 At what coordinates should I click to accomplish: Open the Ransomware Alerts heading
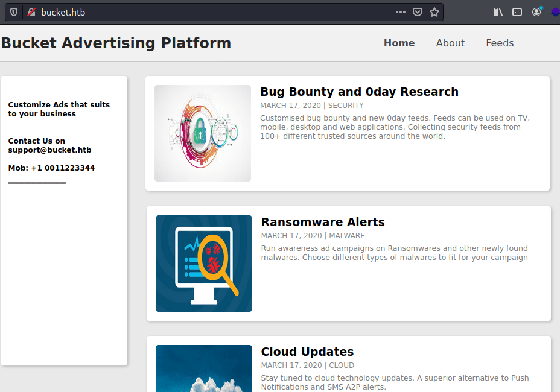click(323, 222)
